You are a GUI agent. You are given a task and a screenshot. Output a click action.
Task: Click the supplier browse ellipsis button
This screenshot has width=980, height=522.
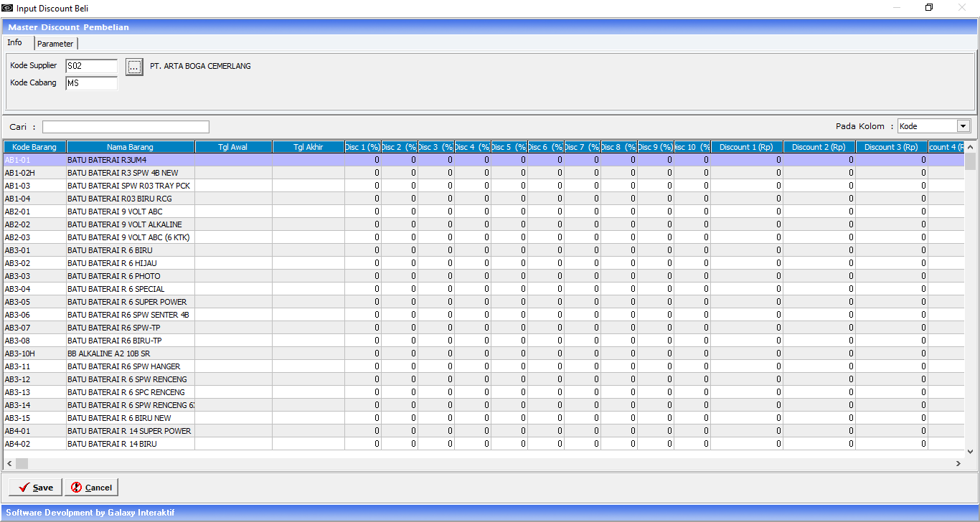click(134, 67)
